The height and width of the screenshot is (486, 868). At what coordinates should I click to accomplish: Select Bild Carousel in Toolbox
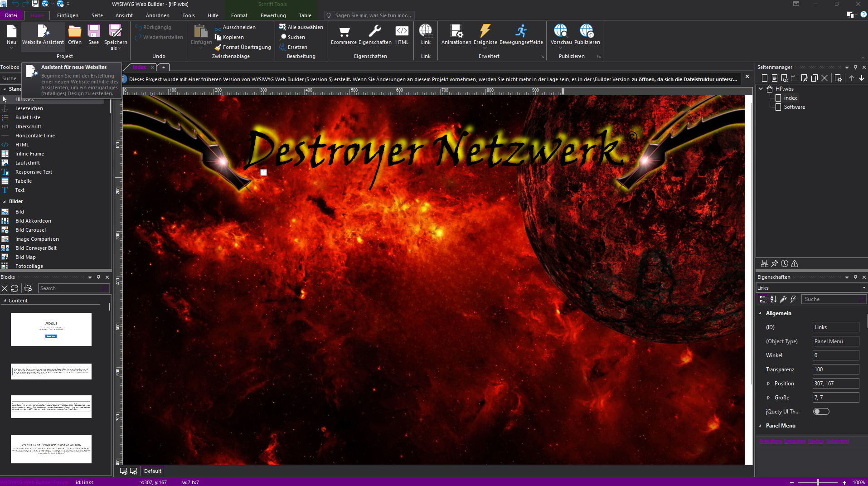tap(30, 230)
